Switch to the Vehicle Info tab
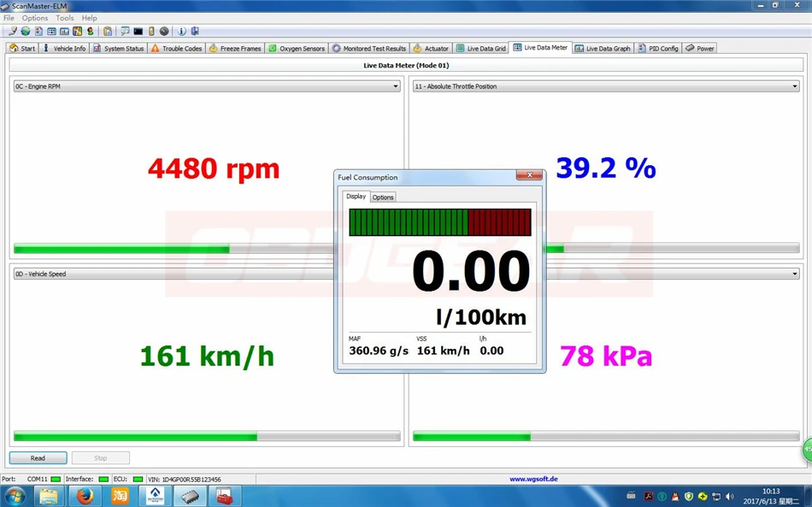This screenshot has width=812, height=507. 64,48
